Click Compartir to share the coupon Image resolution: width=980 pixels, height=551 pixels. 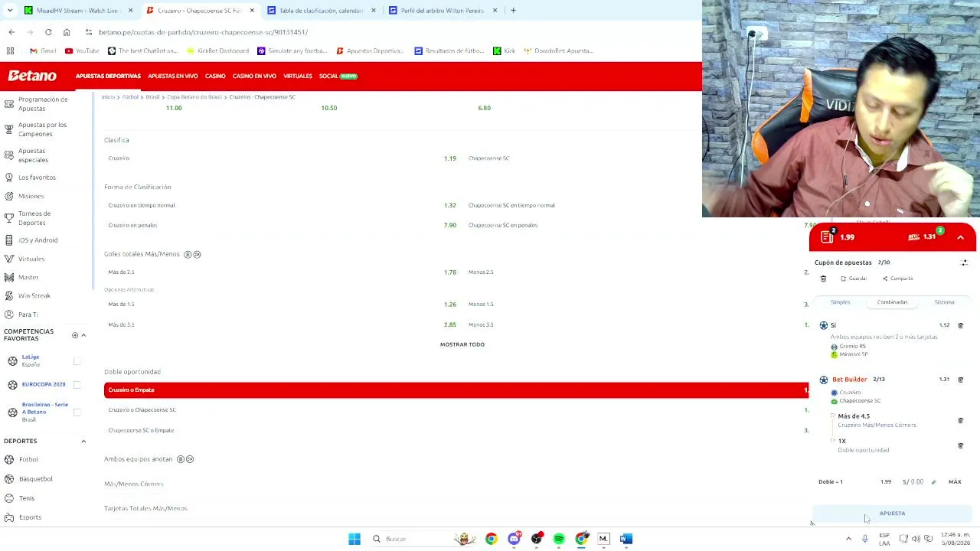click(x=898, y=279)
